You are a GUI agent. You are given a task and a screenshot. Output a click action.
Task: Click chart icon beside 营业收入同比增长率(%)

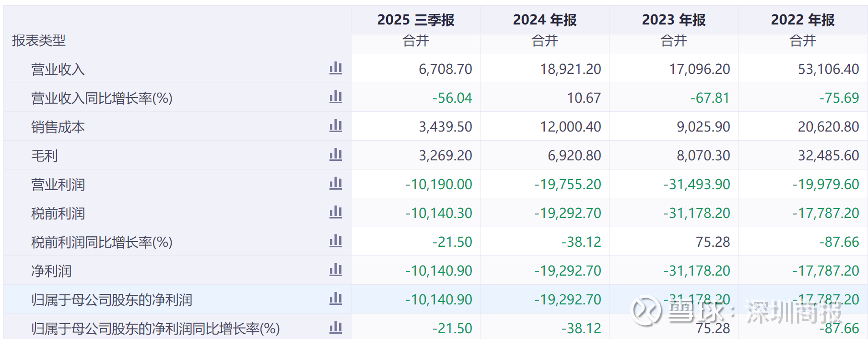(x=336, y=97)
